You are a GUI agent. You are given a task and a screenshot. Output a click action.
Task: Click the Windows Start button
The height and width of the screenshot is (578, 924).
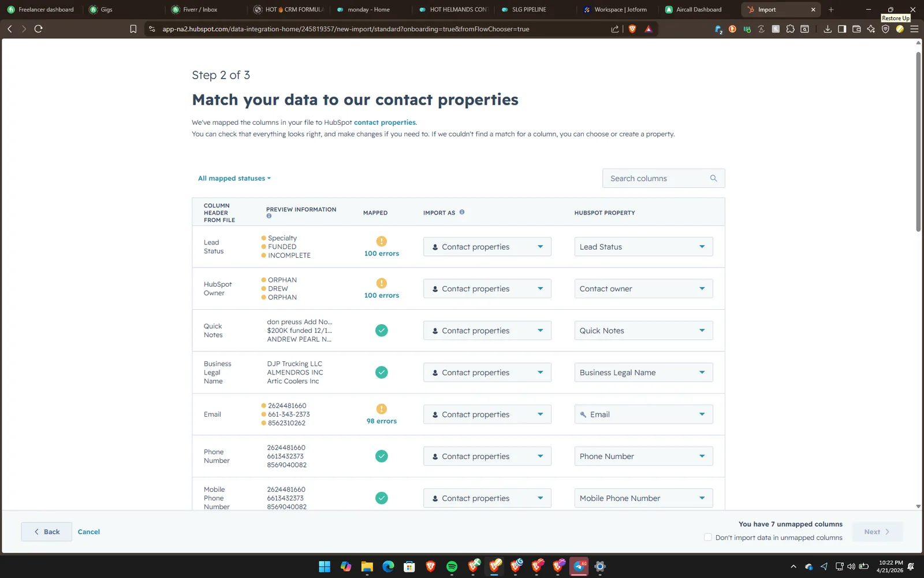[325, 566]
